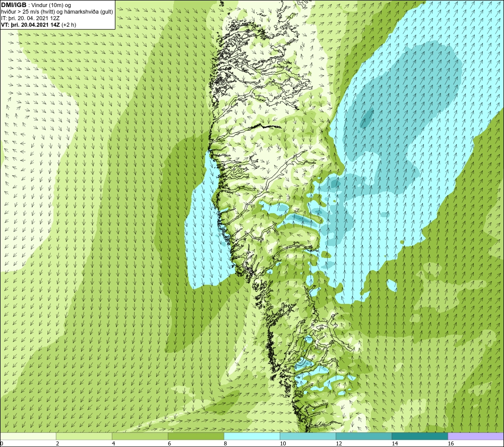
Task: Click the "hviður > 25 m/s (hvítt)" line
Action: (x=28, y=12)
